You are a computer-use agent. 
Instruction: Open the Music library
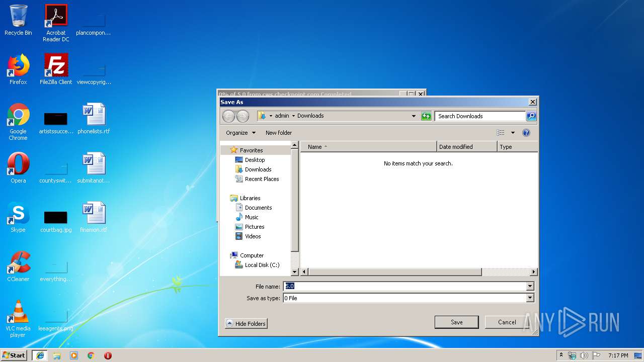coord(252,217)
